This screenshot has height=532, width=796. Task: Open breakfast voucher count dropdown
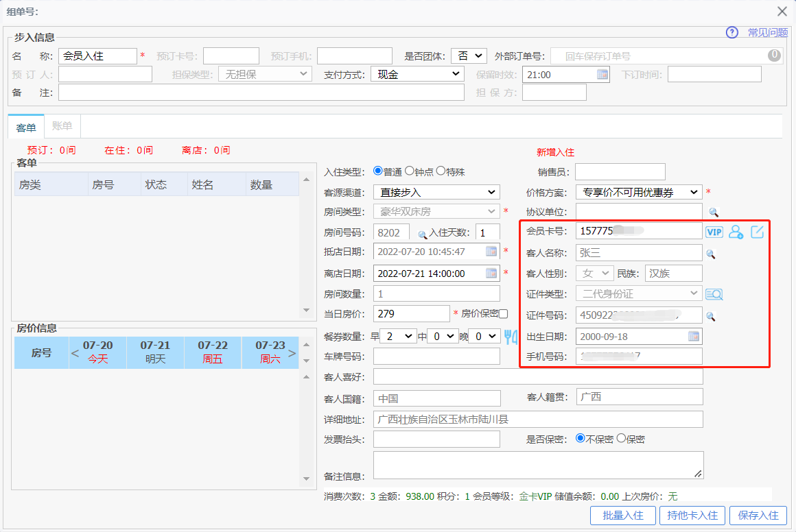(x=399, y=336)
